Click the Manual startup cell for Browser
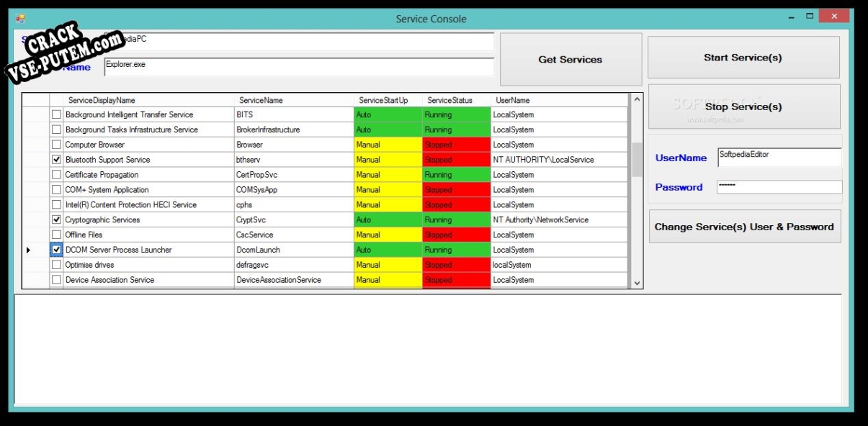Viewport: 868px width, 426px height. [388, 145]
